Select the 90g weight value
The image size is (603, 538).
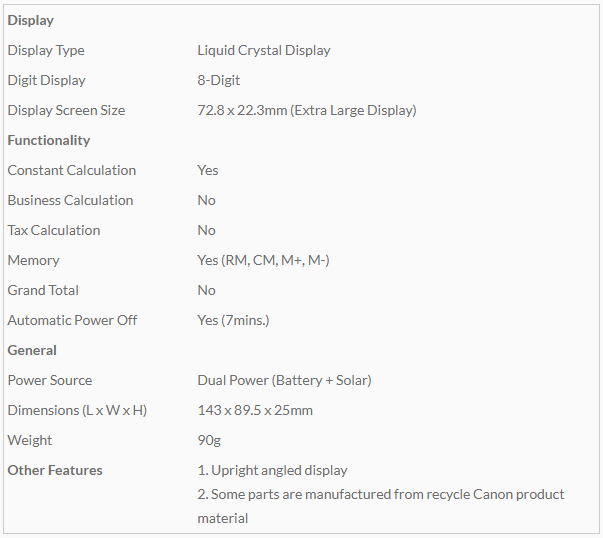pos(208,440)
